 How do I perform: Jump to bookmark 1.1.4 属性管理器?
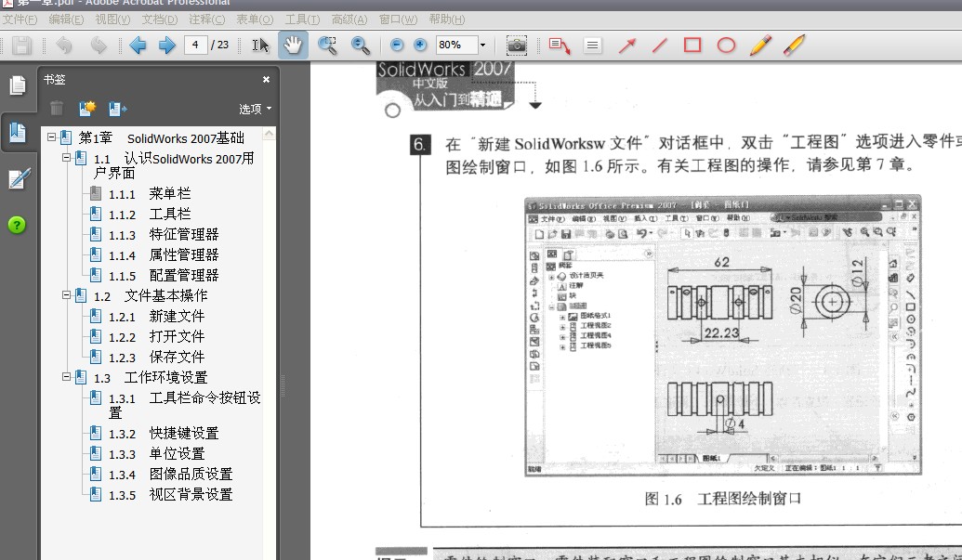click(164, 254)
